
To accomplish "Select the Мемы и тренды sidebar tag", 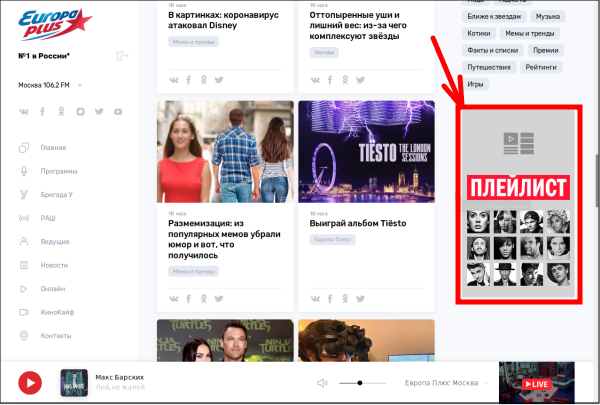I will [x=530, y=33].
